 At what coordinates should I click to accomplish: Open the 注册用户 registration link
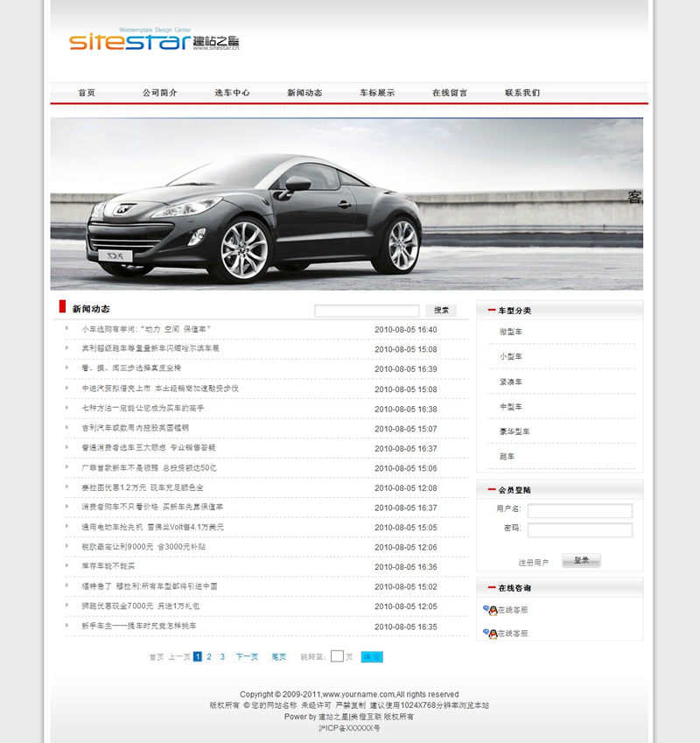click(533, 563)
